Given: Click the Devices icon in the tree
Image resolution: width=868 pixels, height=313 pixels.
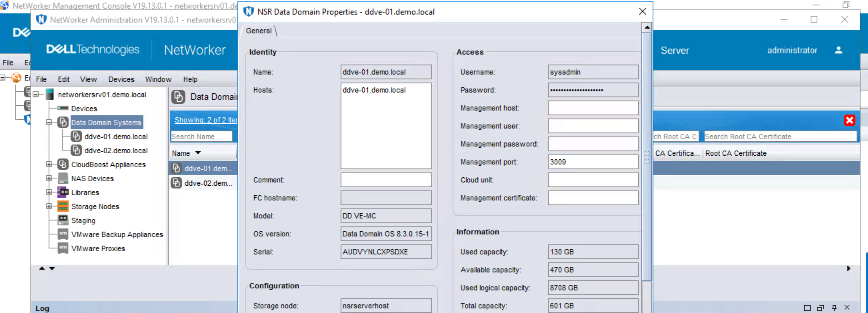Looking at the screenshot, I should [63, 109].
